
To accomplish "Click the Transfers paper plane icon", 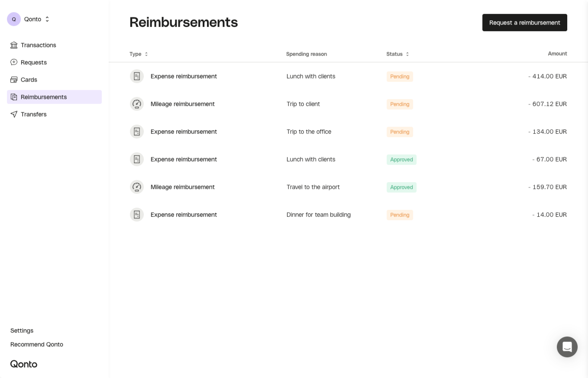I will [x=14, y=114].
